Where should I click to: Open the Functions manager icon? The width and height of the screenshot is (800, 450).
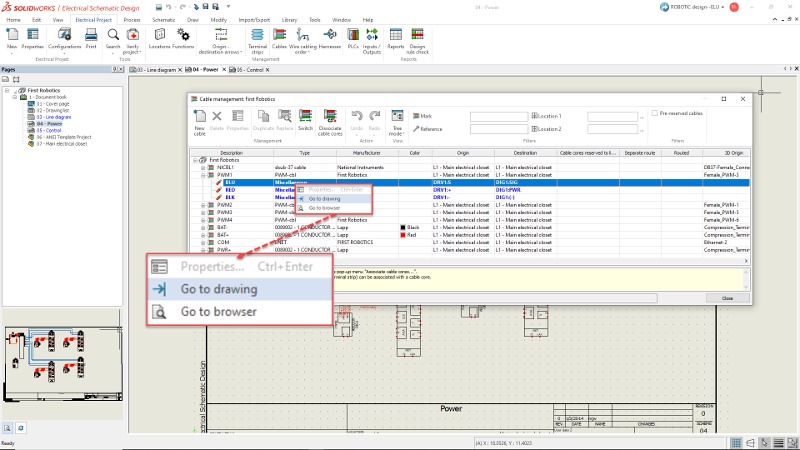[183, 36]
